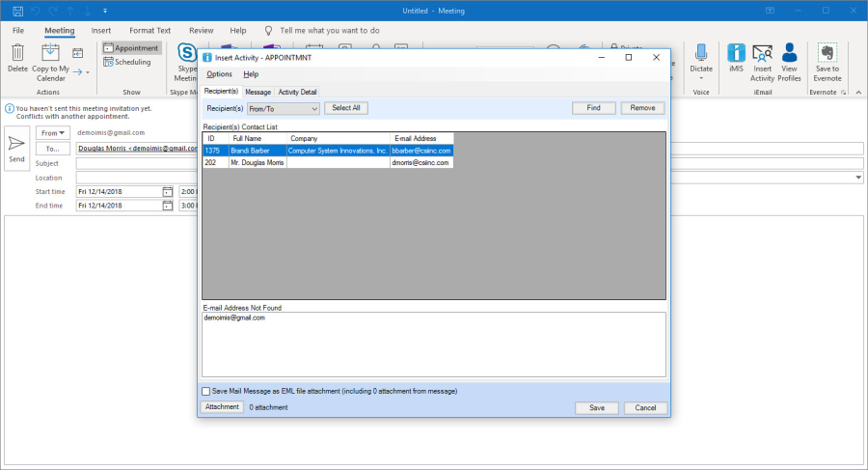This screenshot has width=868, height=470.
Task: Enable Save Mail Message as EML checkbox
Action: point(205,391)
